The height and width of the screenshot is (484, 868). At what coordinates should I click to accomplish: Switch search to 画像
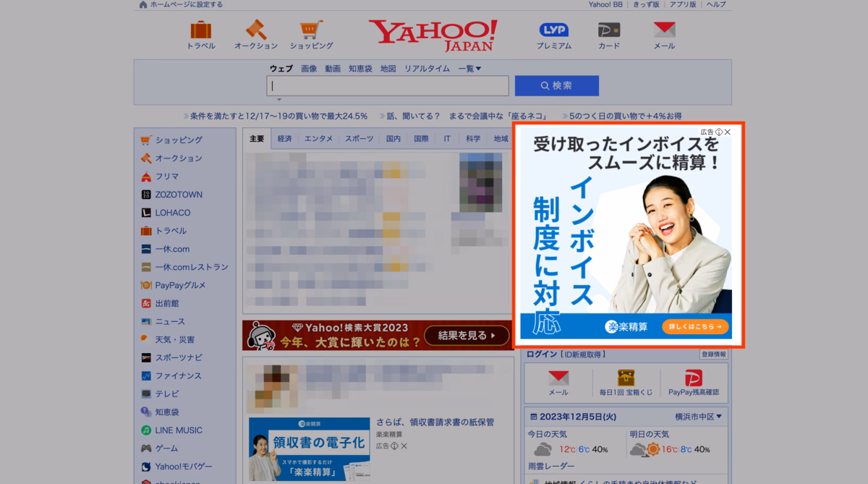tap(309, 69)
